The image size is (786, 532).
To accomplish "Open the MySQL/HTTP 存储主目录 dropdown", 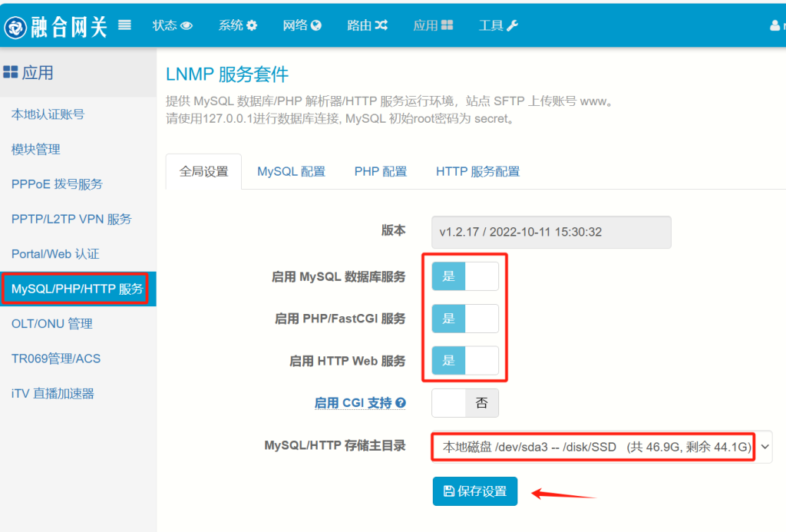I will [602, 447].
